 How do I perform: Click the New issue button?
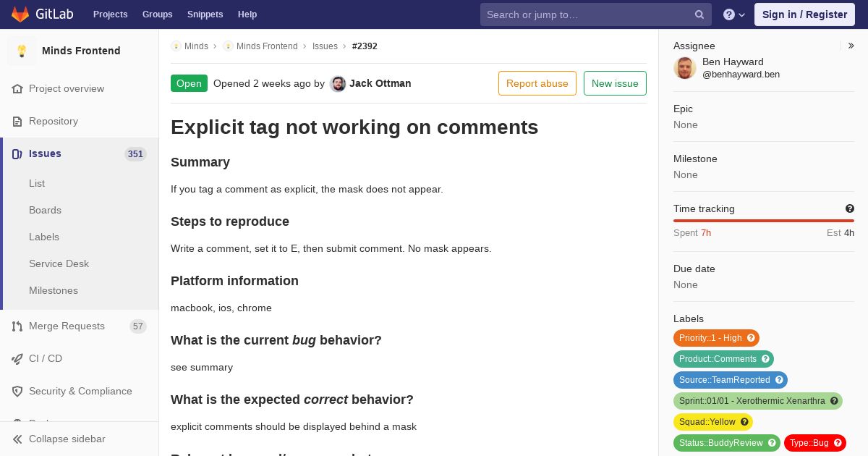(x=615, y=83)
